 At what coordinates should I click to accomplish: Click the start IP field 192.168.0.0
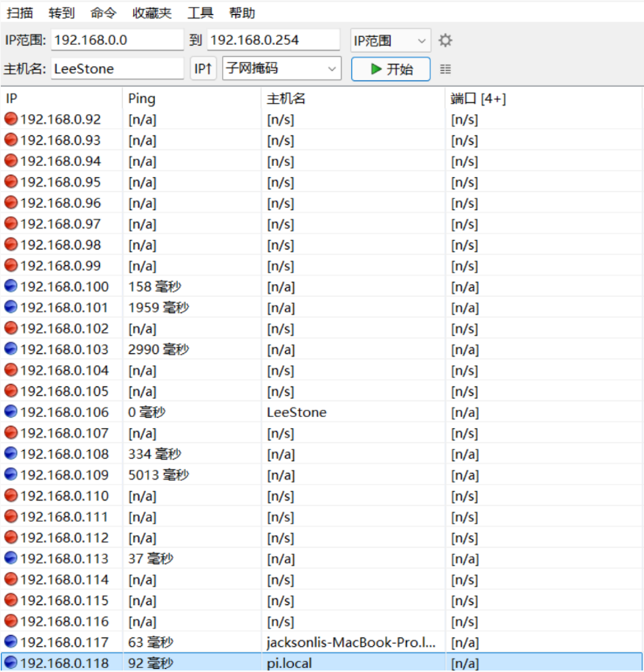[x=117, y=40]
